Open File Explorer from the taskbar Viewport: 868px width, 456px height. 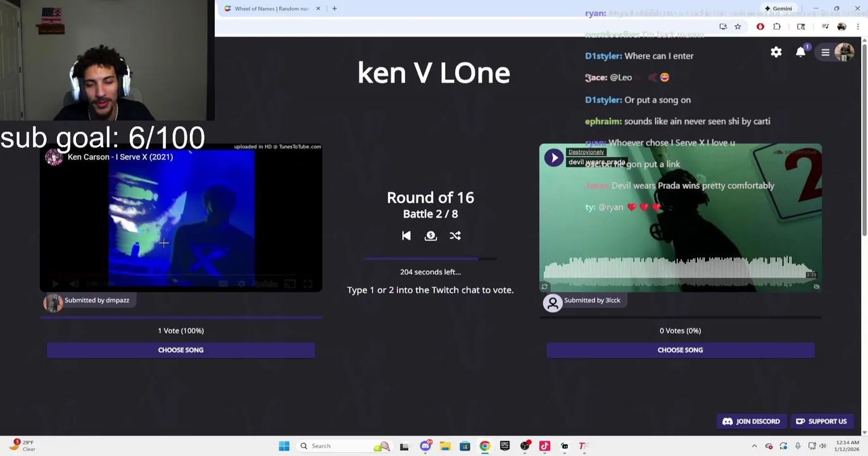[x=445, y=446]
